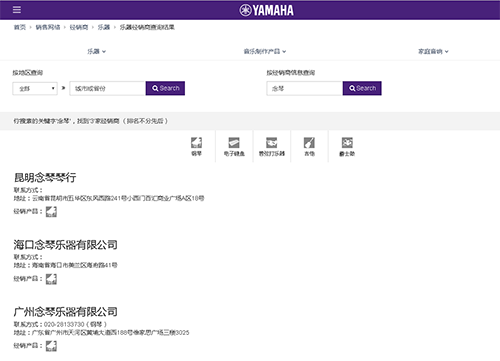Screen dimensions: 500x361
Task: Click piano product icon under 广州念琴乐器有限公司
Action: (x=51, y=346)
